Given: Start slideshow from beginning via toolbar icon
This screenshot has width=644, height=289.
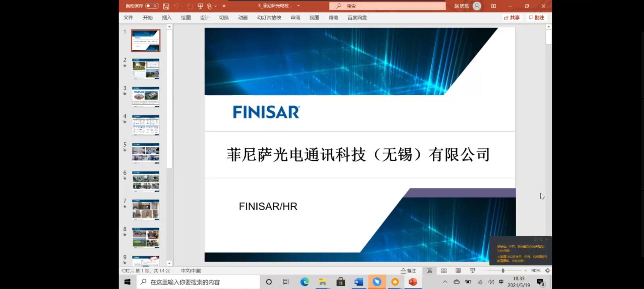Looking at the screenshot, I should point(200,6).
